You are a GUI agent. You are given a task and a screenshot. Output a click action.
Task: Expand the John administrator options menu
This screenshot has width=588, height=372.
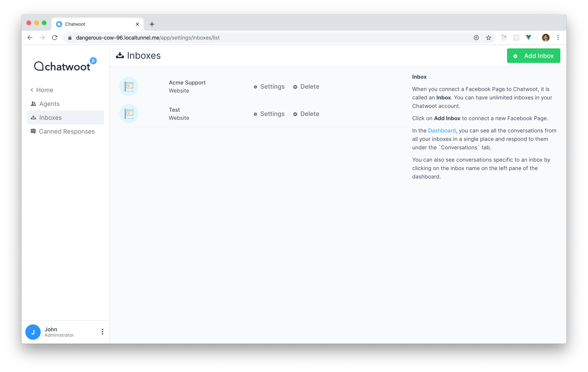coord(102,331)
